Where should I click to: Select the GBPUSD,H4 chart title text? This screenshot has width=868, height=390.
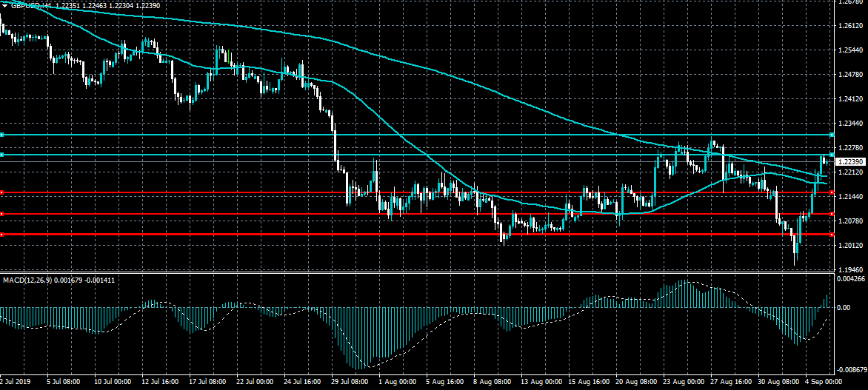click(32, 5)
